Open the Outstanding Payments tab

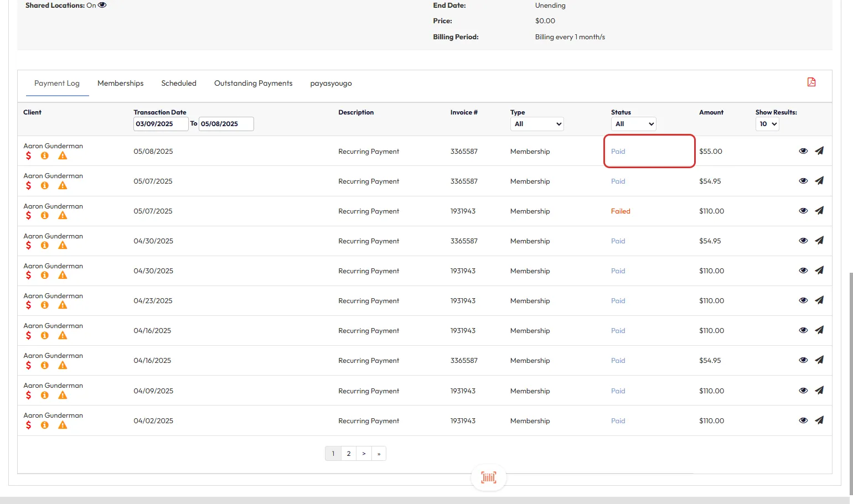coord(253,84)
